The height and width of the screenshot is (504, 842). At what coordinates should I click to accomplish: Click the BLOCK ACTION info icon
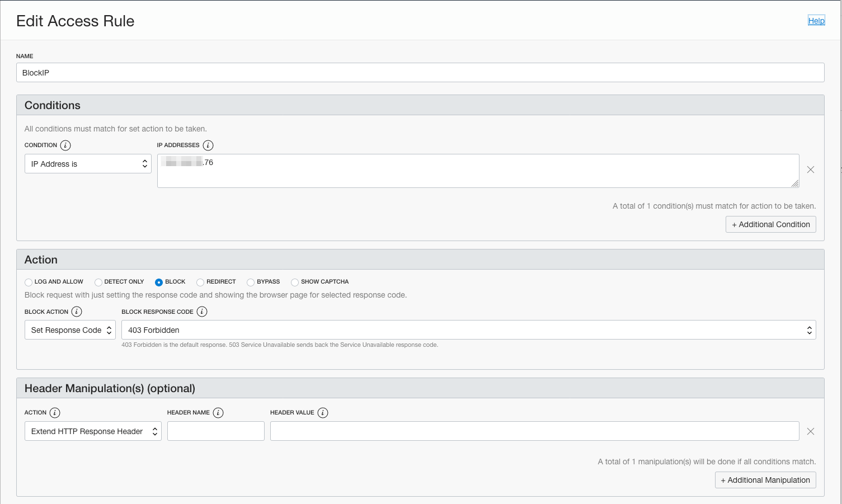pos(77,312)
